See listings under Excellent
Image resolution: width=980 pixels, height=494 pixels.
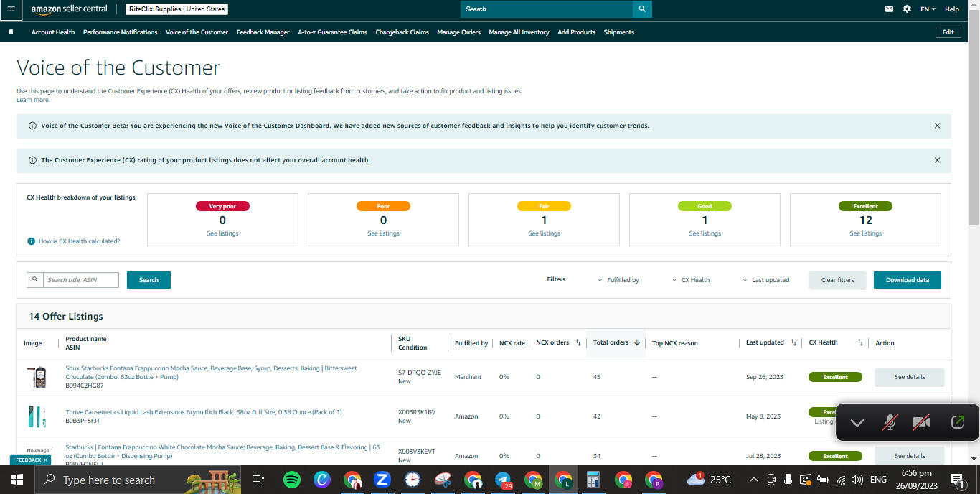(x=865, y=233)
